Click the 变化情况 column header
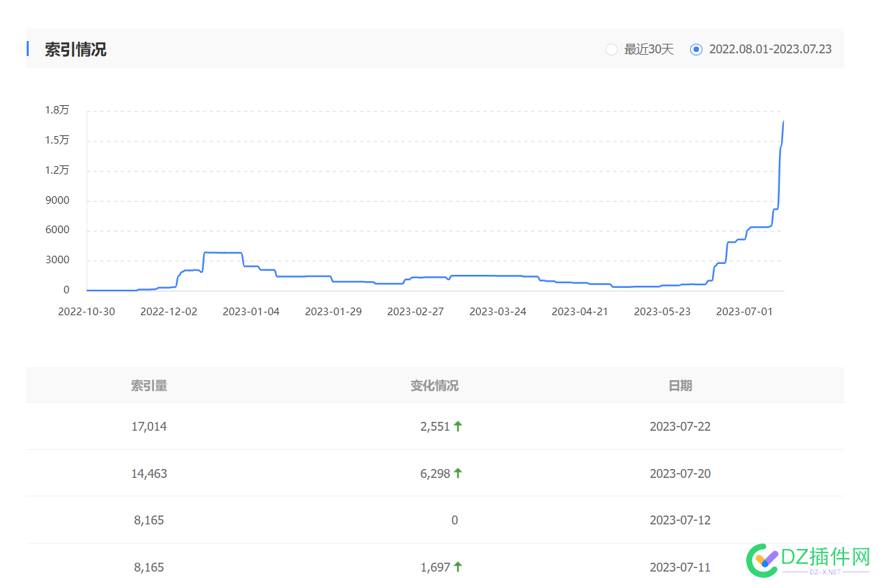Viewport: 883px width, 588px height. click(x=434, y=386)
